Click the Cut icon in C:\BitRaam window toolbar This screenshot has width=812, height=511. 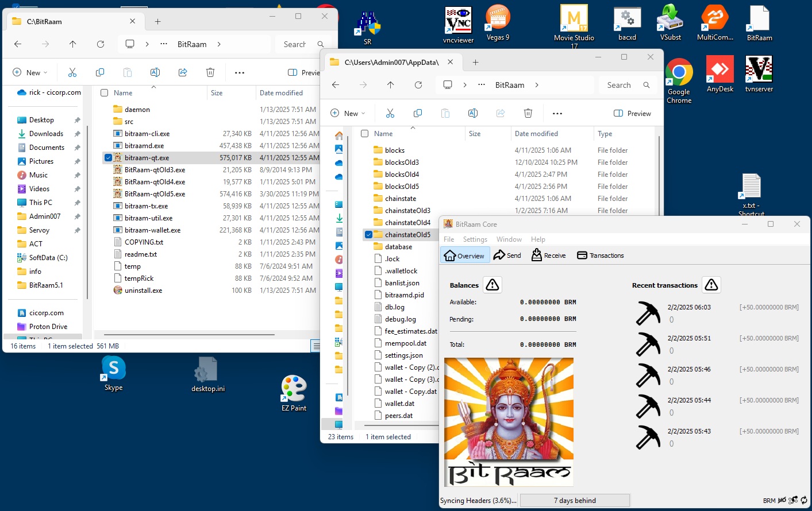(x=72, y=72)
